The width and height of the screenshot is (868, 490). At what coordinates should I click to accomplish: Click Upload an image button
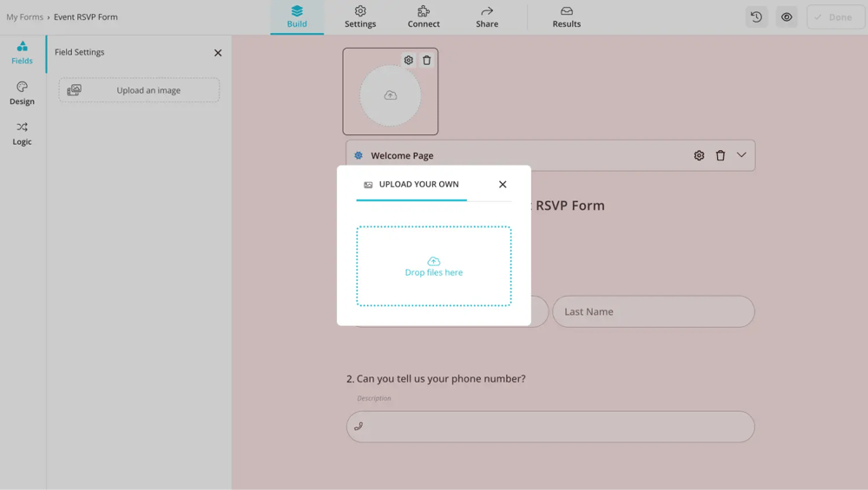click(139, 90)
